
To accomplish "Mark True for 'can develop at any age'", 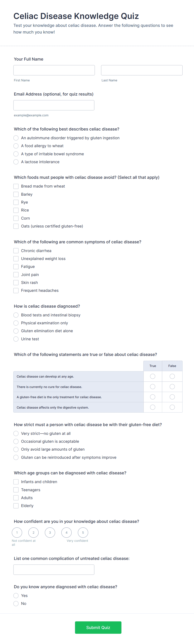I will (x=153, y=376).
